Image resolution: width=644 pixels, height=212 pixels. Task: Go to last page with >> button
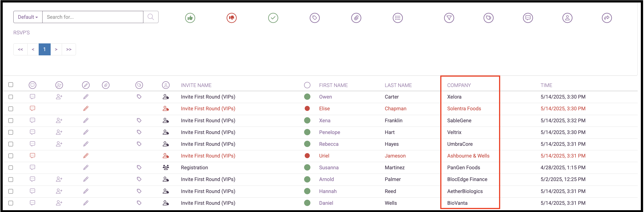[x=69, y=49]
